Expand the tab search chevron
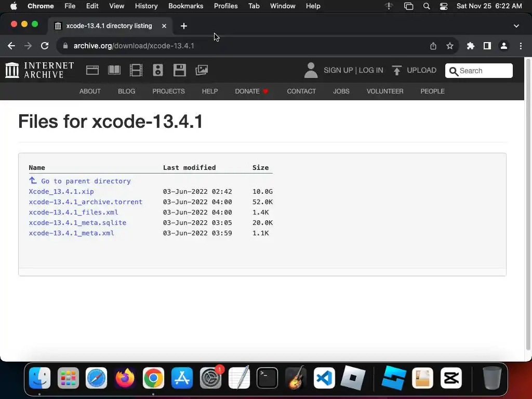 click(516, 26)
